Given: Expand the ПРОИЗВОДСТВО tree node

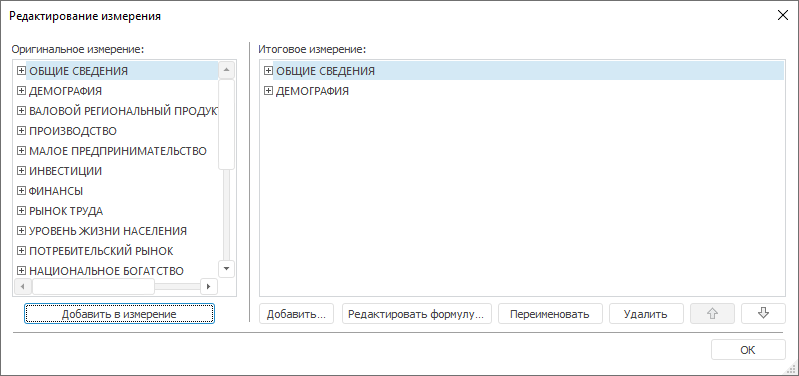Looking at the screenshot, I should coord(21,131).
